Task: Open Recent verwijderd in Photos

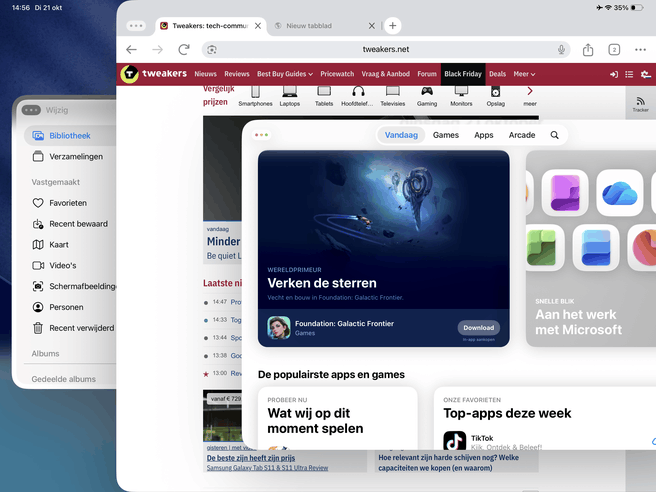Action: coord(70,328)
